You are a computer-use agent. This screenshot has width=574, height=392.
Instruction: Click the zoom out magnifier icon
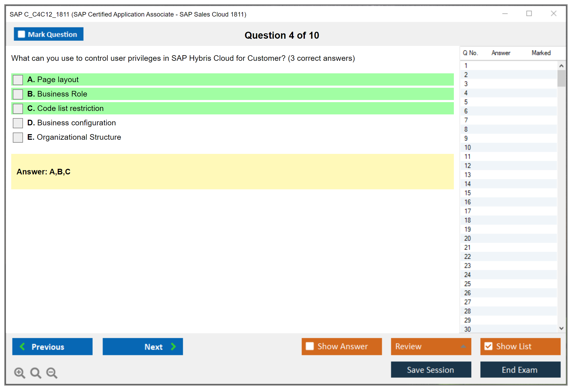(x=52, y=373)
